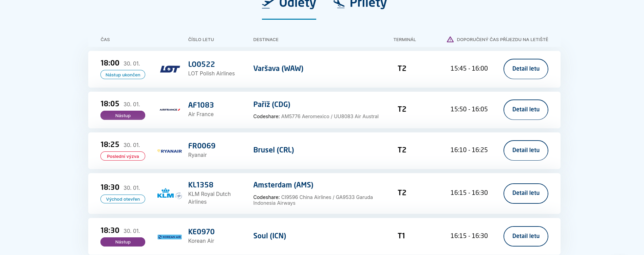Screen dimensions: 644x255
Task: Click the LOT Polish Airlines logo
Action: pyautogui.click(x=170, y=69)
